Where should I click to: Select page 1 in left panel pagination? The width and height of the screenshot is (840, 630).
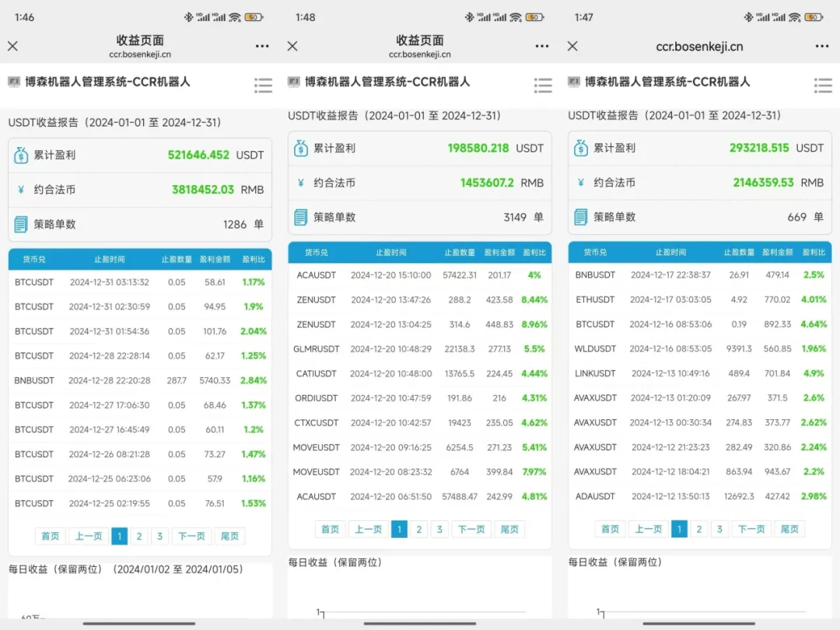(x=120, y=536)
